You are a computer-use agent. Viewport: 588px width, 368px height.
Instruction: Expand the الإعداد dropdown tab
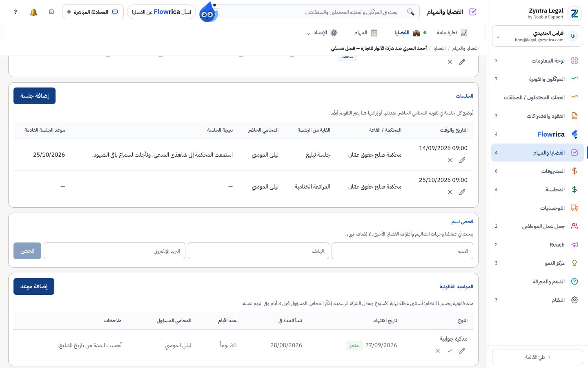pos(323,33)
